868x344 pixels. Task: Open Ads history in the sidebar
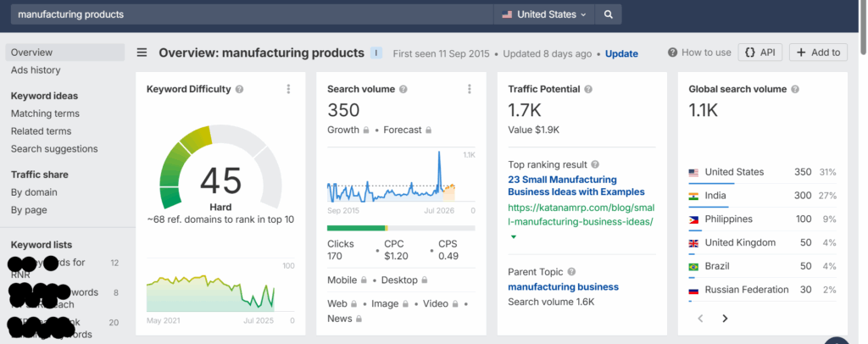point(36,70)
